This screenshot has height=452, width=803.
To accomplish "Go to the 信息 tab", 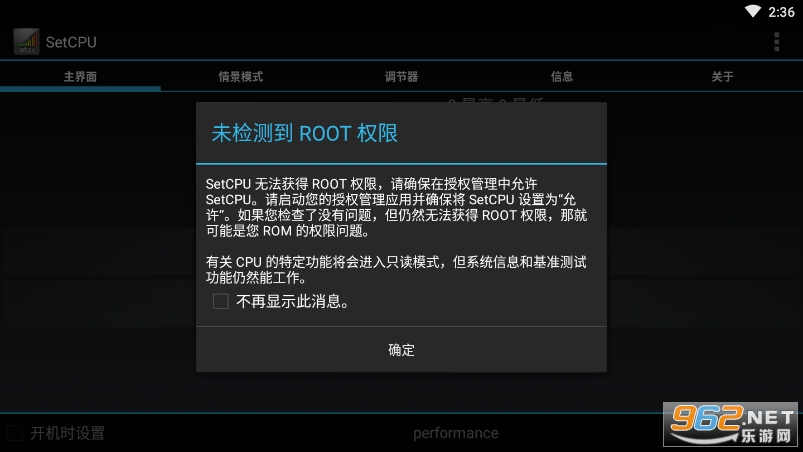I will pyautogui.click(x=562, y=77).
